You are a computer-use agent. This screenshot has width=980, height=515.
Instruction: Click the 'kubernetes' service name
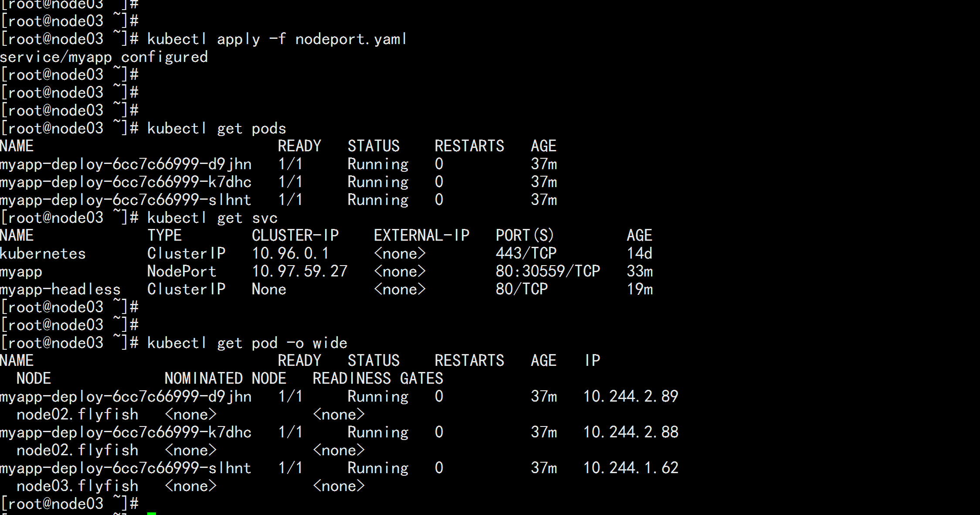[43, 254]
